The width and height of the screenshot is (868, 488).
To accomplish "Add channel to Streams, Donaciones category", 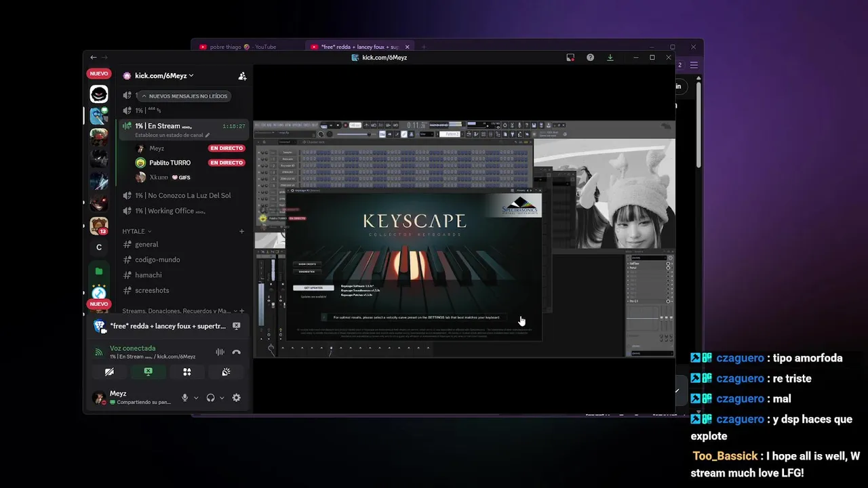I will 242,311.
